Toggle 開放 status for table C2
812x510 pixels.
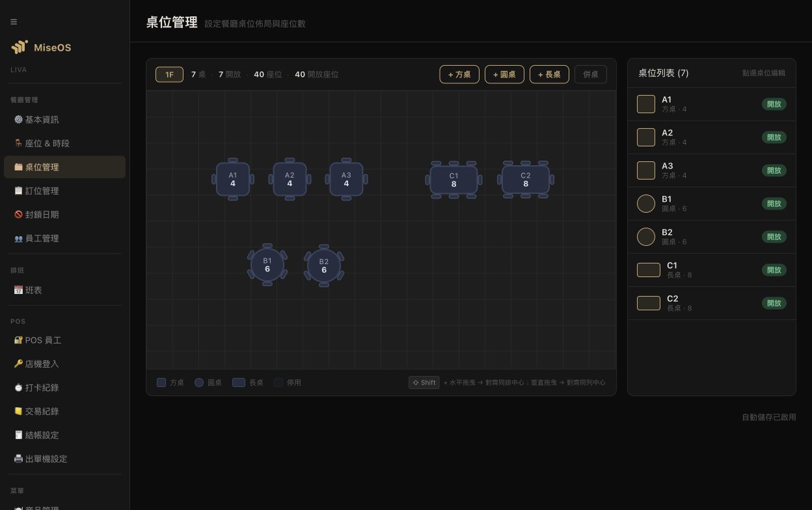(x=774, y=303)
